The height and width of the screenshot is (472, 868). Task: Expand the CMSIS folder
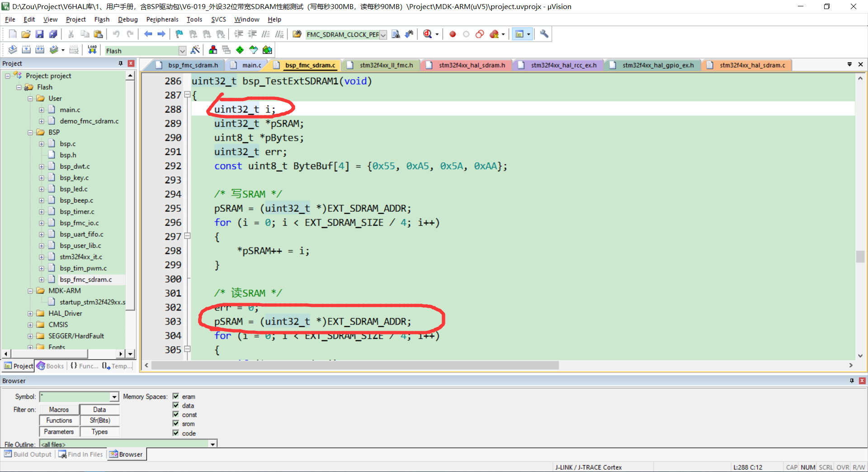30,324
